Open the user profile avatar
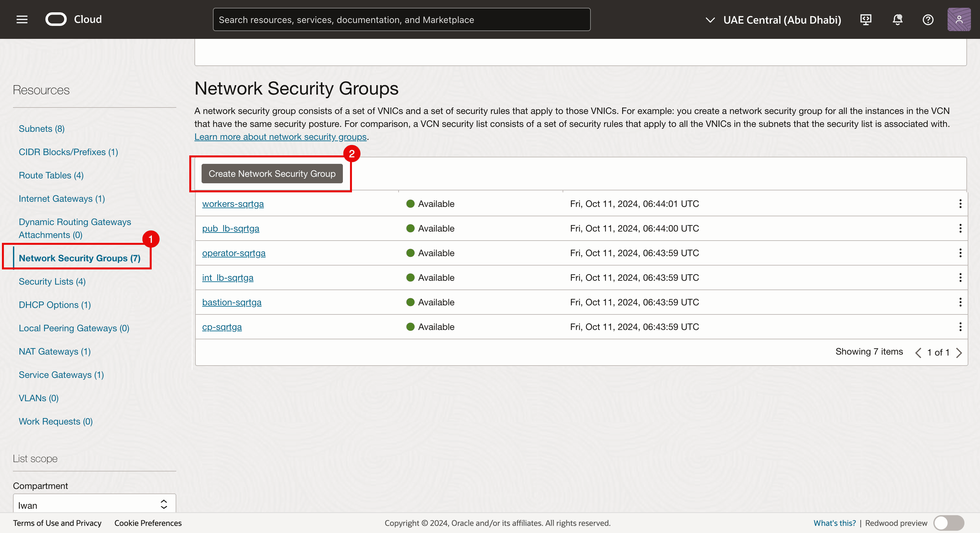Image resolution: width=980 pixels, height=533 pixels. pos(959,19)
